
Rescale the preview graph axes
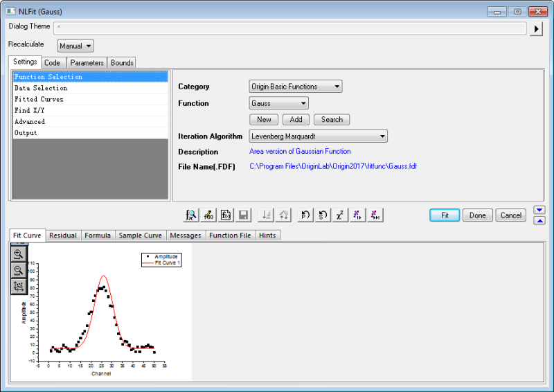pos(19,286)
